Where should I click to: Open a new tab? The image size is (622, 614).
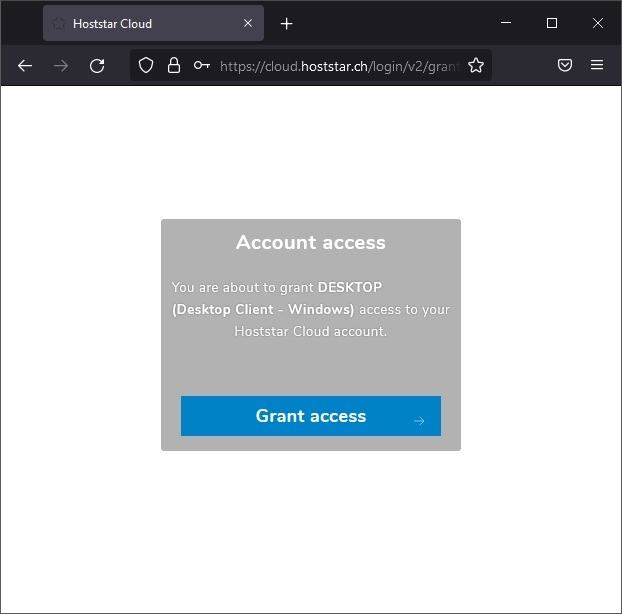click(x=286, y=24)
